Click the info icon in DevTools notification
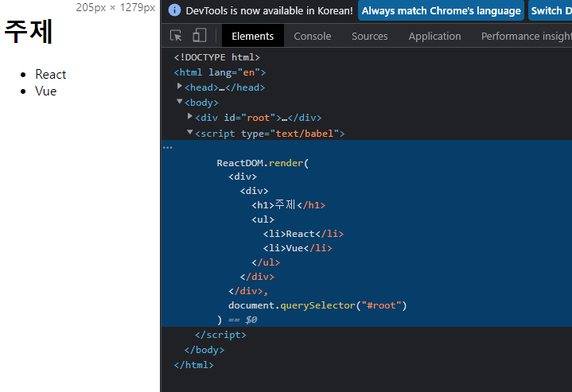The image size is (572, 392). point(174,10)
